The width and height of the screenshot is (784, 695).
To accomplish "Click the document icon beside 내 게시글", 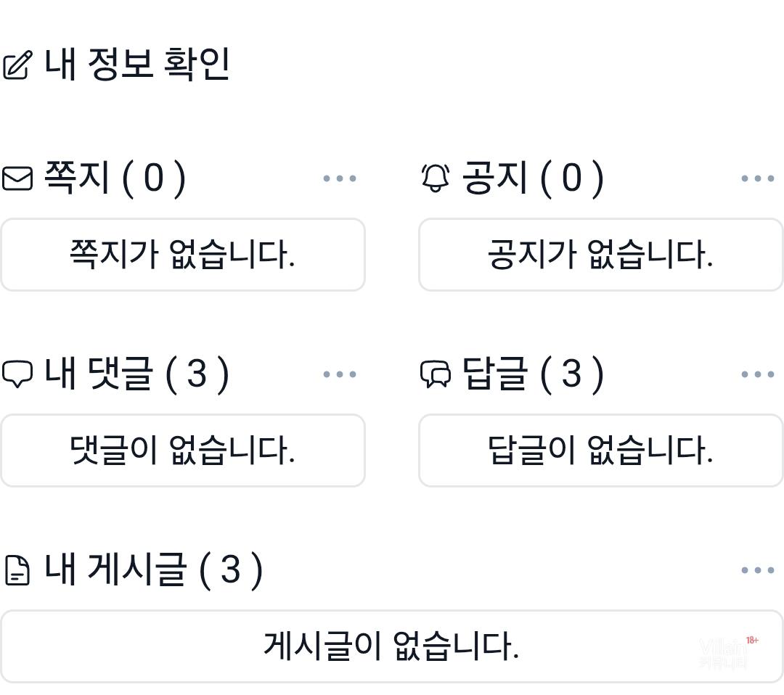I will coord(17,570).
